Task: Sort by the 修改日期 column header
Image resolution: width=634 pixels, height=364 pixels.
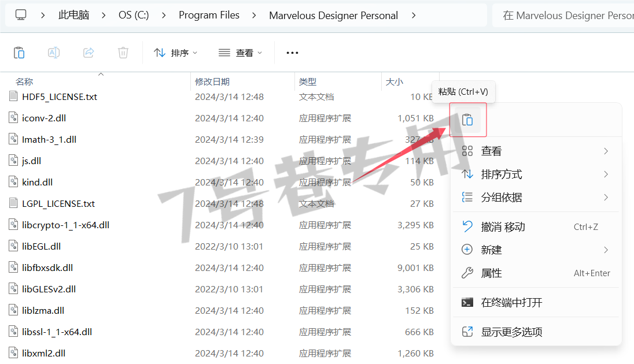Action: tap(212, 81)
